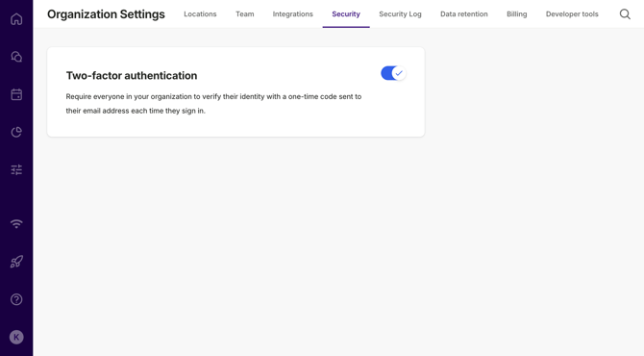Open the calendar icon in sidebar
Screen dimensions: 644x356
pyautogui.click(x=16, y=94)
